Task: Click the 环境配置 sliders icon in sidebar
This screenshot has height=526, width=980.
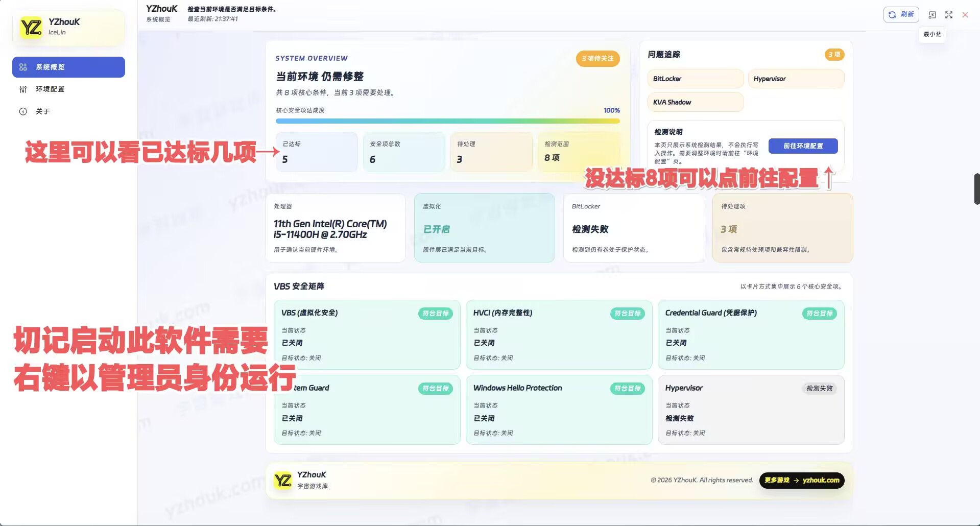Action: pos(22,89)
